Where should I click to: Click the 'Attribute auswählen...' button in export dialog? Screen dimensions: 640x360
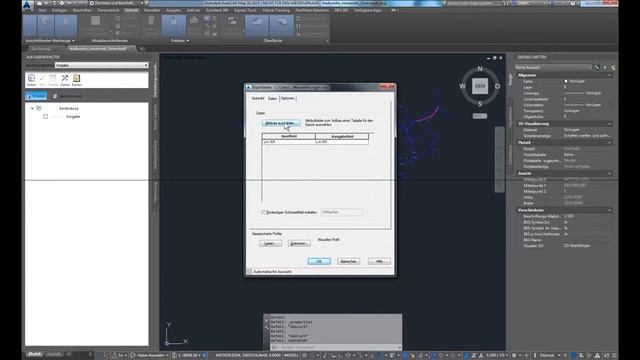point(281,123)
